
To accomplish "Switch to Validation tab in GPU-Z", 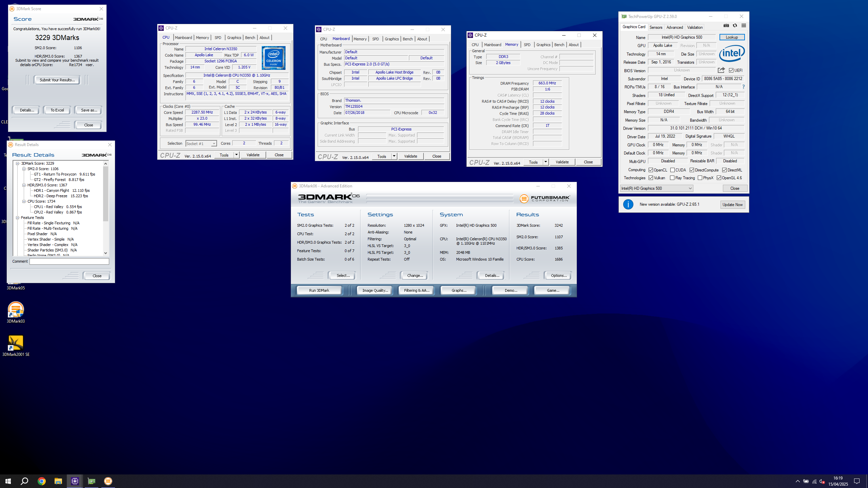I will click(695, 27).
